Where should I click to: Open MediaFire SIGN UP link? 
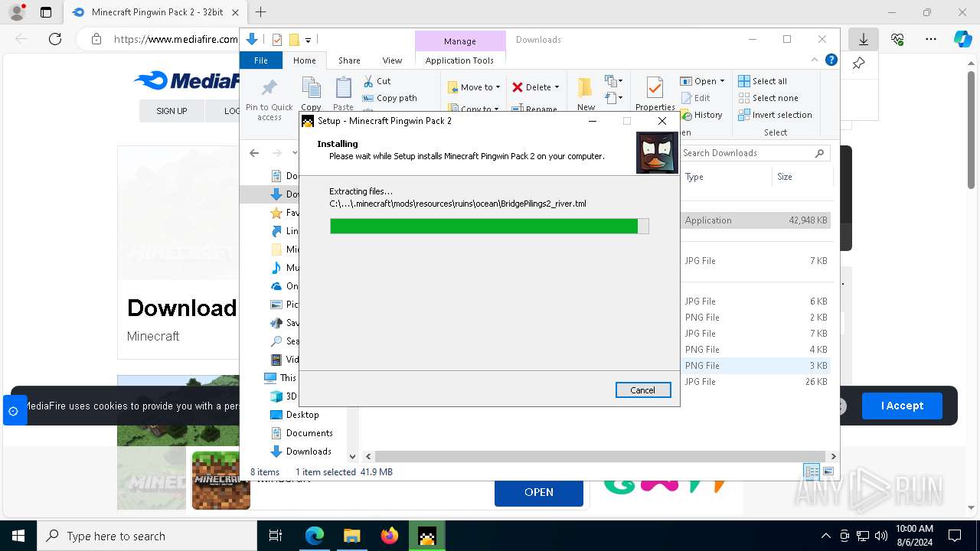(x=171, y=111)
